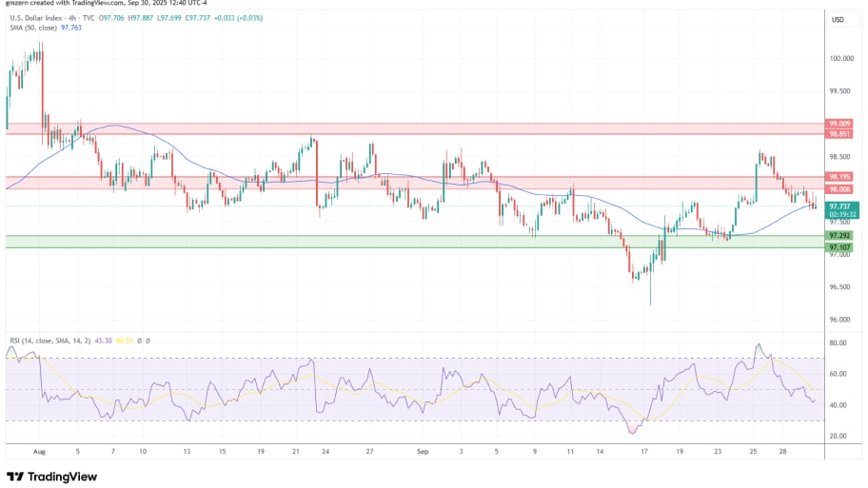Click the empty-value symbols beside RSI readings

[x=143, y=341]
